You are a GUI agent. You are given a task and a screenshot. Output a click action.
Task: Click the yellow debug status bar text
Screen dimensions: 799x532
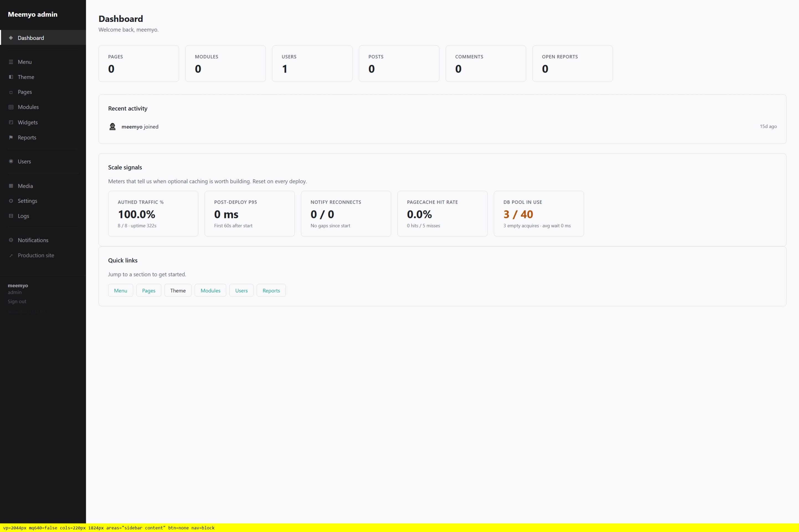pyautogui.click(x=109, y=528)
